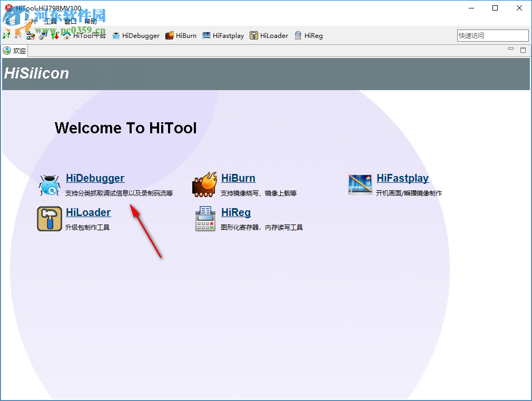This screenshot has height=401, width=532.
Task: Click the HiSilicon banner title
Action: pyautogui.click(x=36, y=73)
